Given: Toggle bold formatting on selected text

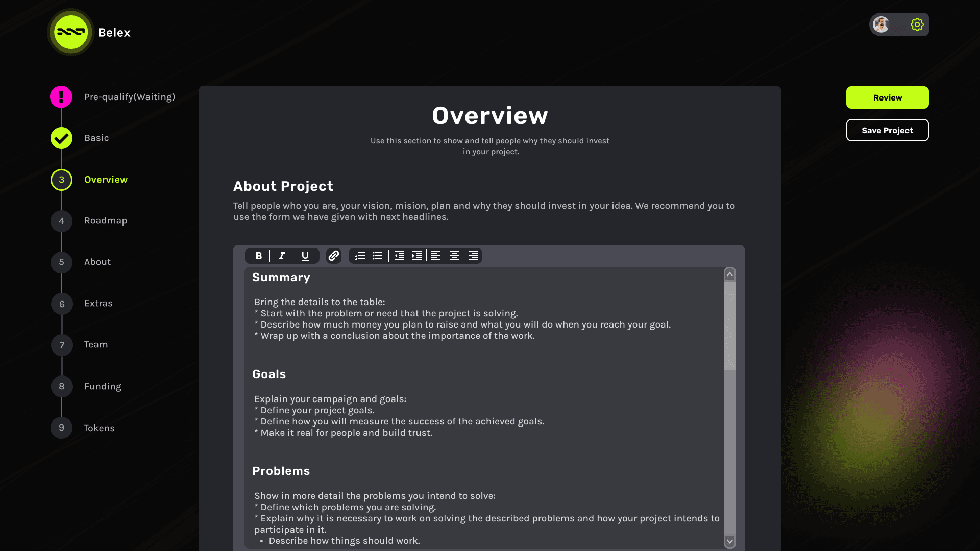Looking at the screenshot, I should (x=259, y=256).
